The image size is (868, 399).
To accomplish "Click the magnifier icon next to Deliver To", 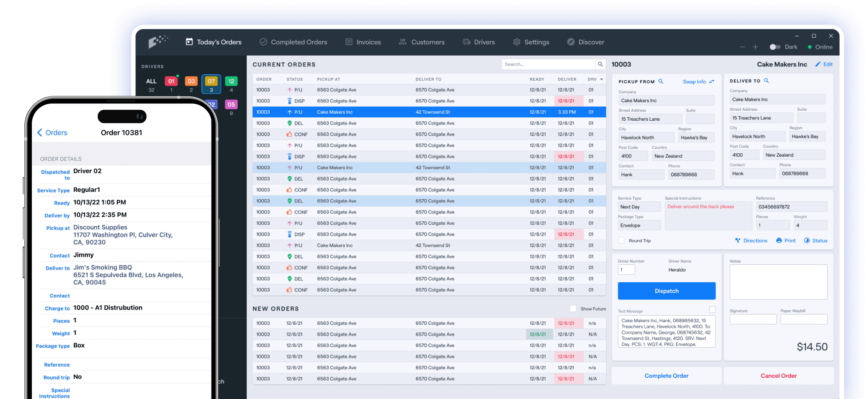I will click(x=766, y=80).
